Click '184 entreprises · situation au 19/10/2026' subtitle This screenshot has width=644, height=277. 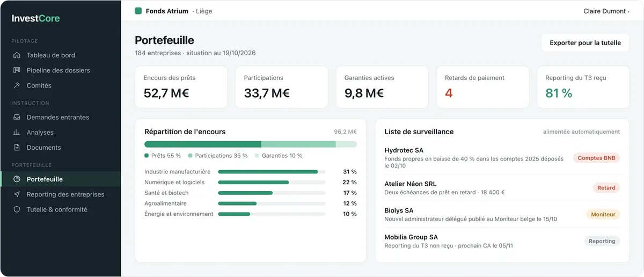point(195,53)
